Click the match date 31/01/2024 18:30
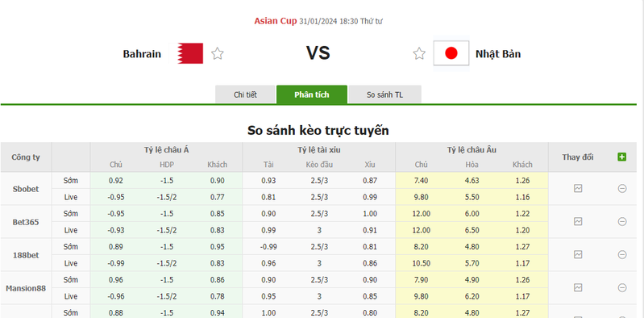The height and width of the screenshot is (318, 644). 329,22
